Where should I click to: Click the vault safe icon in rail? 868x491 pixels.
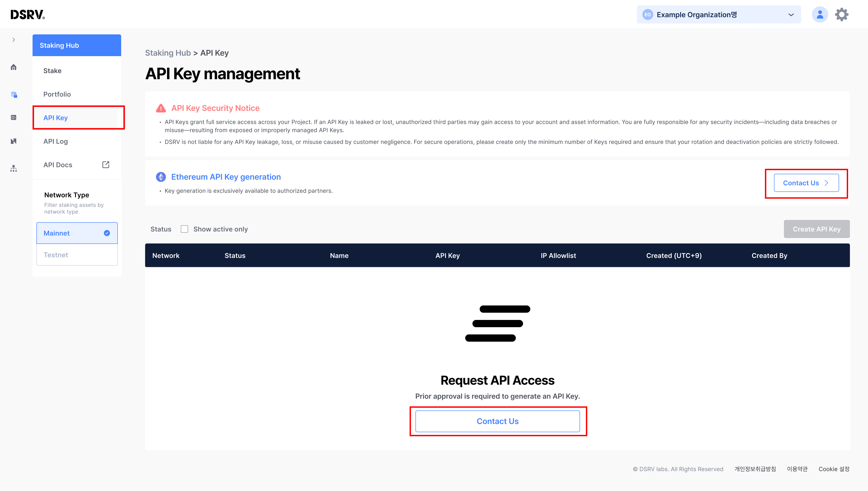14,117
